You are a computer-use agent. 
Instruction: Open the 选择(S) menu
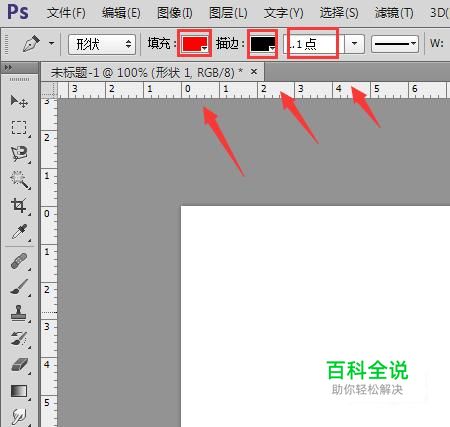click(x=339, y=13)
